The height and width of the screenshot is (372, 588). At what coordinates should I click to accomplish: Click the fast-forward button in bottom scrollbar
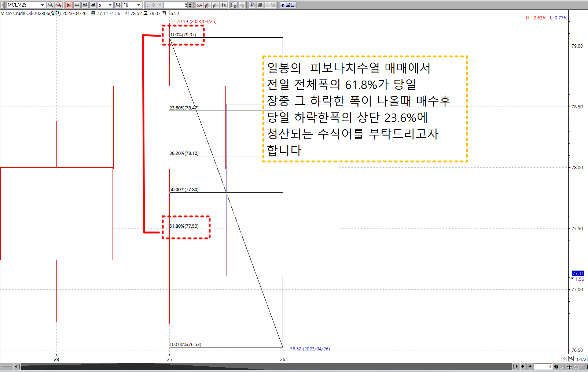pos(530,367)
